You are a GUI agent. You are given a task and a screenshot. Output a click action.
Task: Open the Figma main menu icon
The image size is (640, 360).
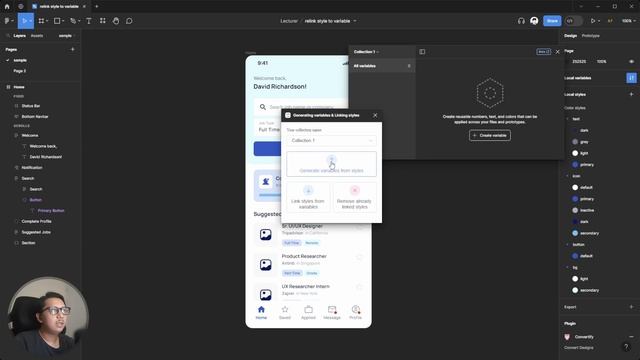(x=8, y=21)
